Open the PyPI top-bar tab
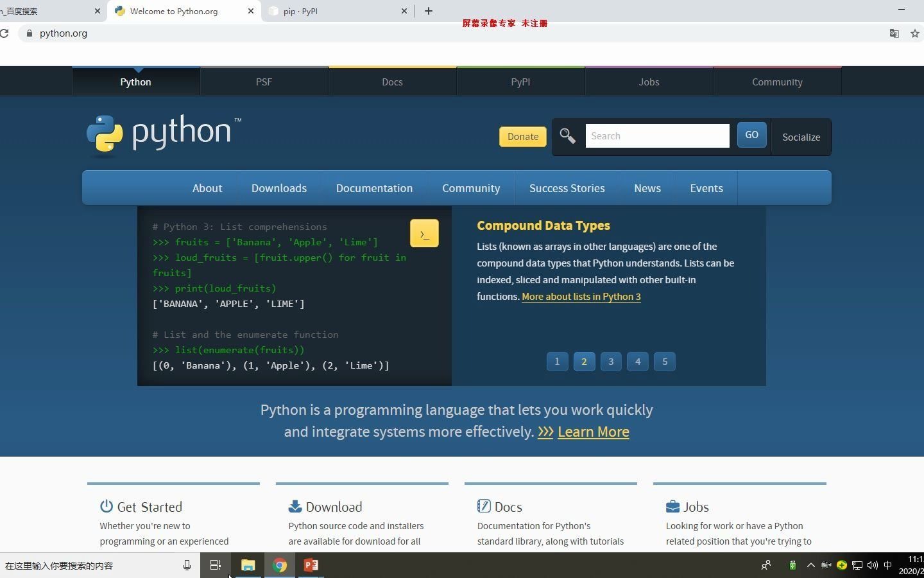 (x=520, y=82)
